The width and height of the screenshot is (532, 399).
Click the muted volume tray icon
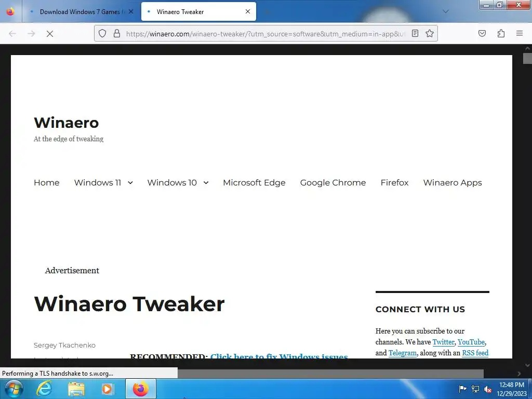(x=488, y=389)
